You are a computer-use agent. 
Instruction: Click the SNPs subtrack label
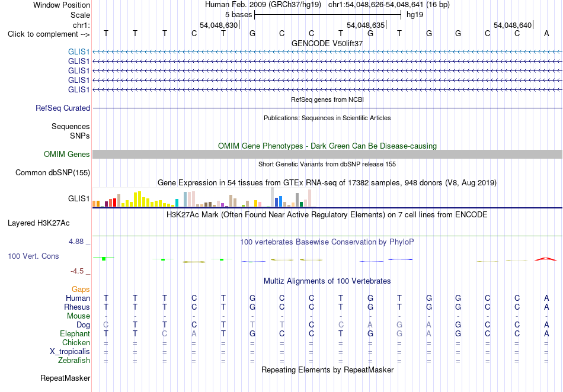80,136
